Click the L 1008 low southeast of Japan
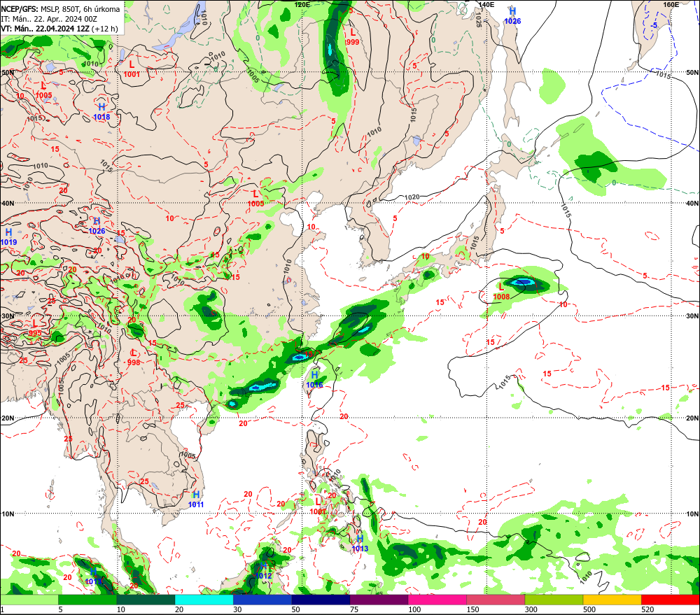700x615 pixels. [x=501, y=292]
